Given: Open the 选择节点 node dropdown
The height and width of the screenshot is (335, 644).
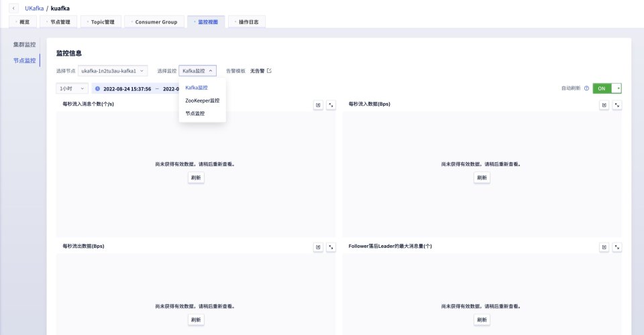Looking at the screenshot, I should click(113, 71).
